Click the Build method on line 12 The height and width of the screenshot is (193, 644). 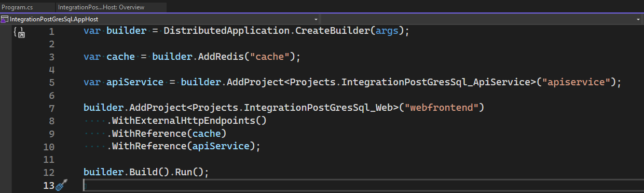pyautogui.click(x=143, y=172)
